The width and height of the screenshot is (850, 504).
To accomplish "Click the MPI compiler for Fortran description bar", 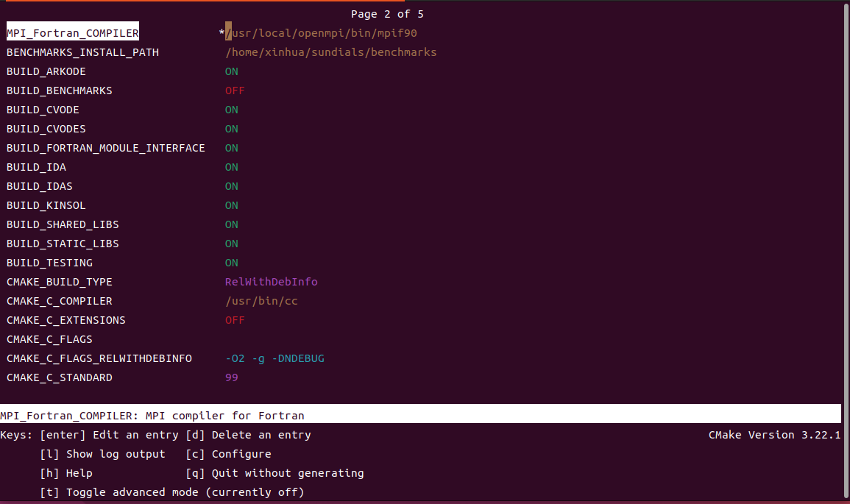I will [x=421, y=414].
